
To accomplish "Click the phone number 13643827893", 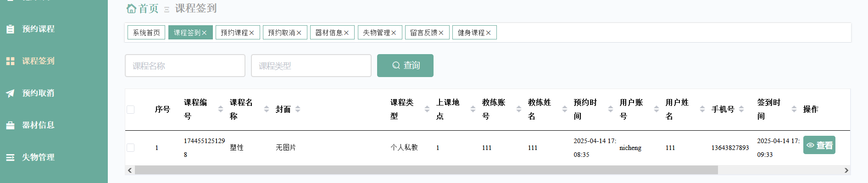I will [730, 148].
